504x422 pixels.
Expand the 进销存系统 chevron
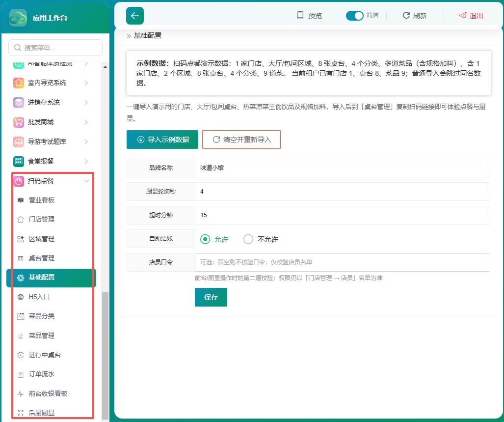[x=86, y=102]
